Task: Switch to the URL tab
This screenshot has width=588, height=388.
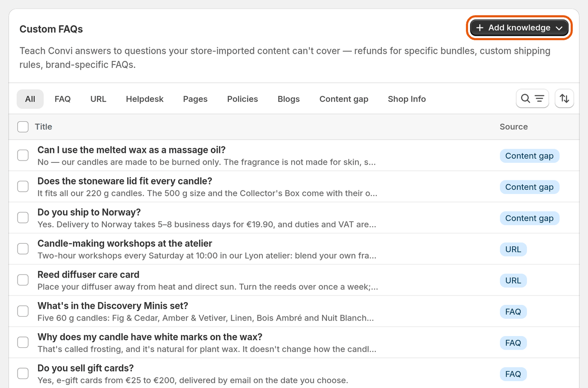Action: 98,99
